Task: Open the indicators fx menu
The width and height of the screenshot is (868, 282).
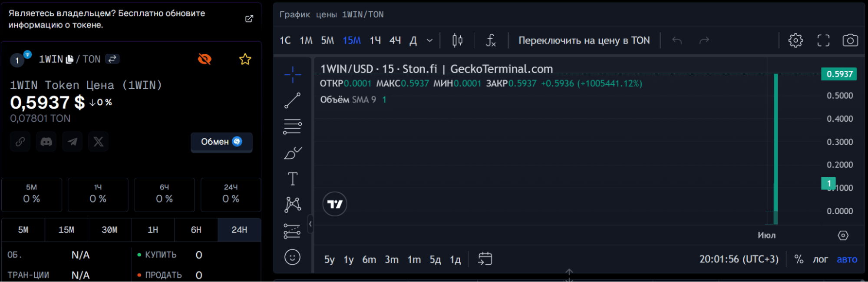Action: point(491,40)
